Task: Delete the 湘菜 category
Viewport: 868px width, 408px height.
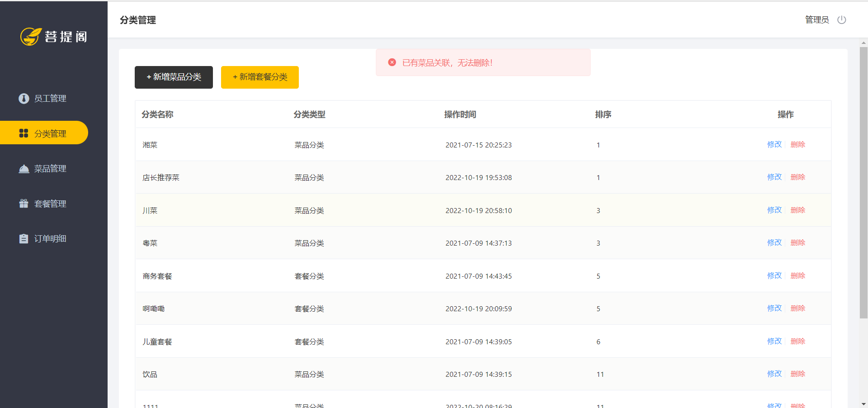Action: 798,144
